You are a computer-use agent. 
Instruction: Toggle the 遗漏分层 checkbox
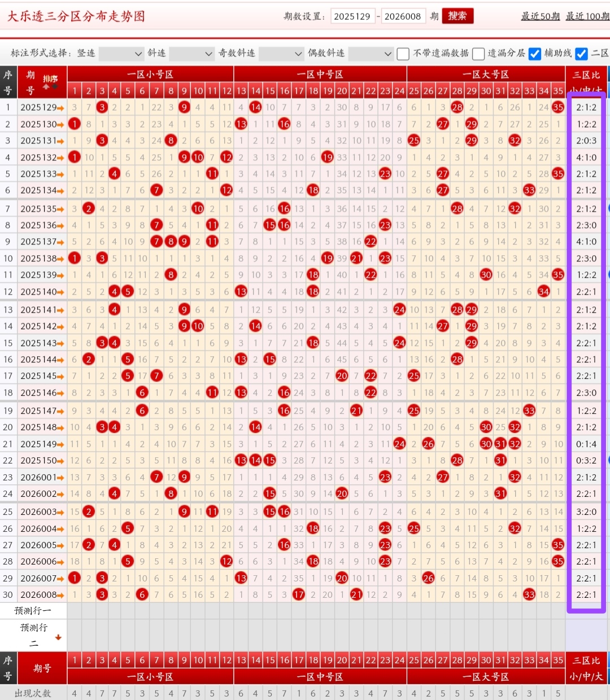tap(478, 54)
